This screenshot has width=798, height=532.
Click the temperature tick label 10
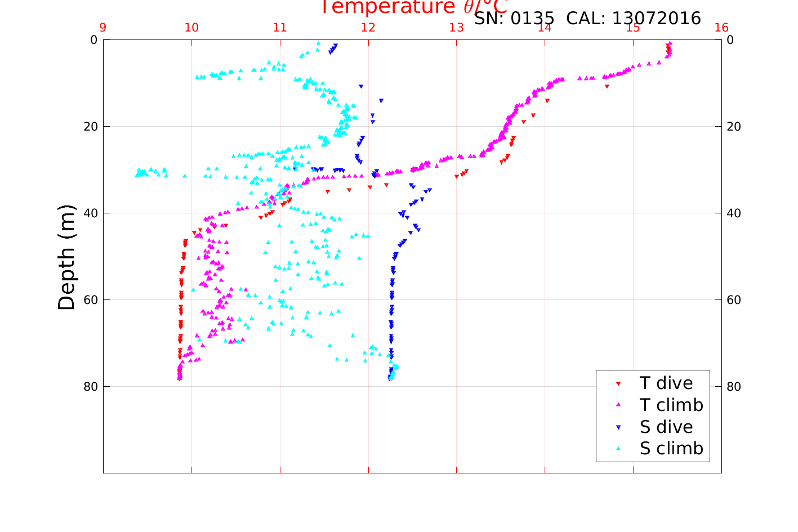(x=191, y=28)
